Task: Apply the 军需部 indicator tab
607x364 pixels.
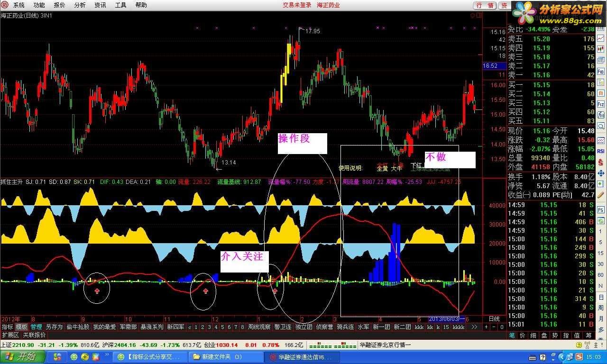Action: (x=128, y=327)
